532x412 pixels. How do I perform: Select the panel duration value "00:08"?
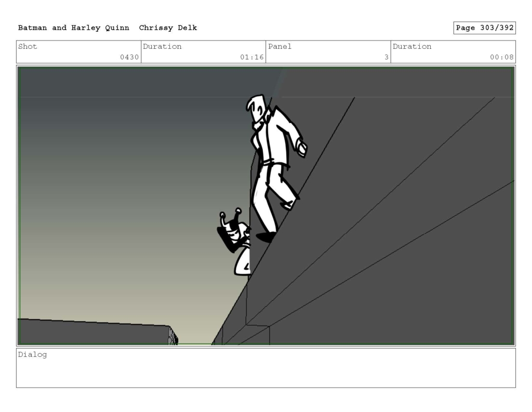[x=501, y=57]
